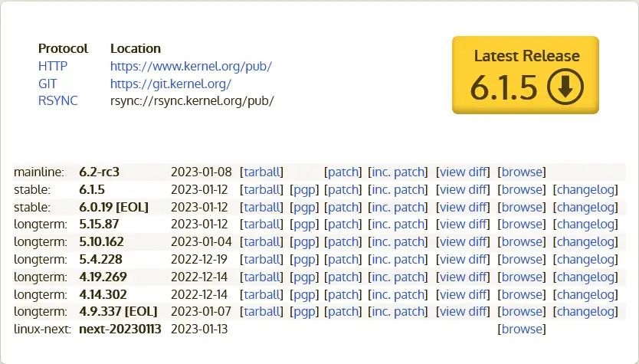Download tarball for longterm 5.10.162
This screenshot has width=639, height=364.
[261, 241]
